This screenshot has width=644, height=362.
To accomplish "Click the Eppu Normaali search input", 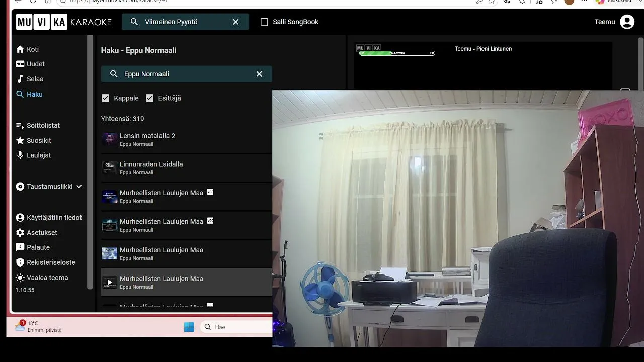I will 187,74.
